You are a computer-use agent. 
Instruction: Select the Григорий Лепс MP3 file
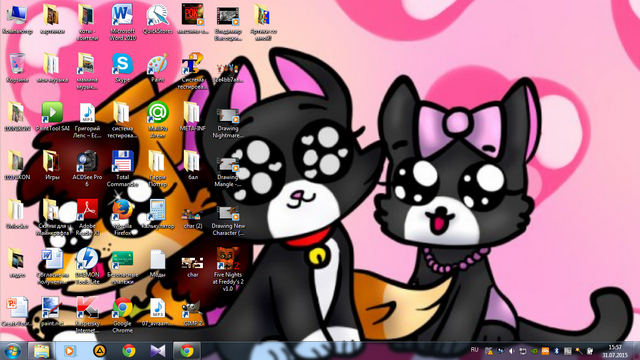point(87,120)
